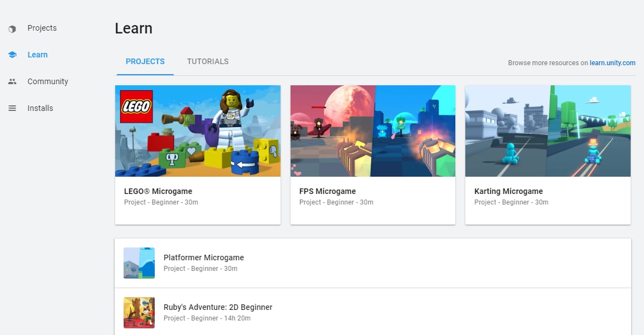Click the Ruby's Adventure small thumbnail
Screen dimensions: 644x335
[139, 313]
